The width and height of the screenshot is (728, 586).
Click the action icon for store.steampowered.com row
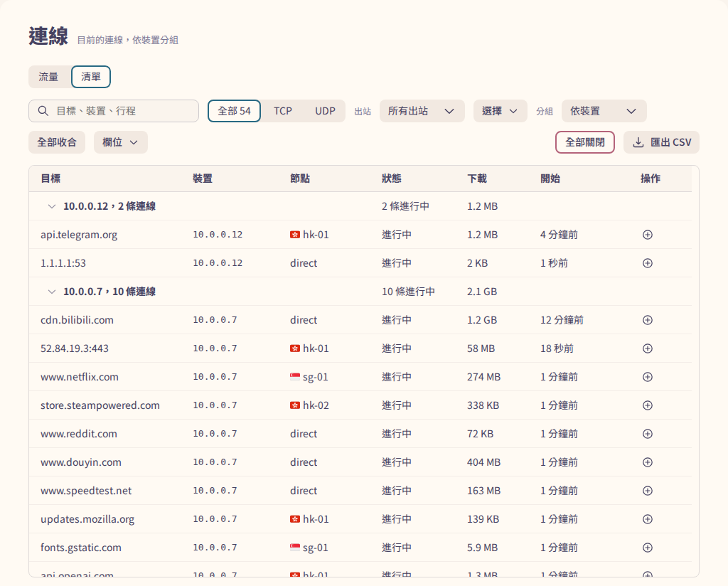[x=647, y=405]
